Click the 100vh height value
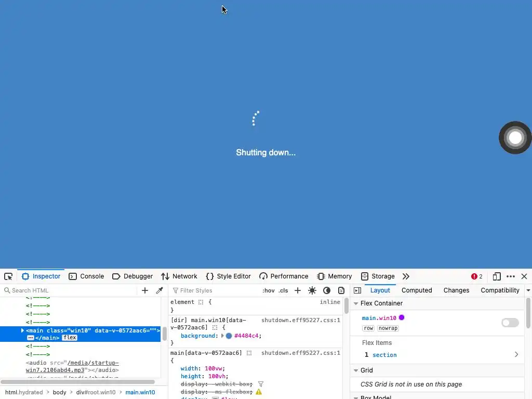 [x=217, y=376]
